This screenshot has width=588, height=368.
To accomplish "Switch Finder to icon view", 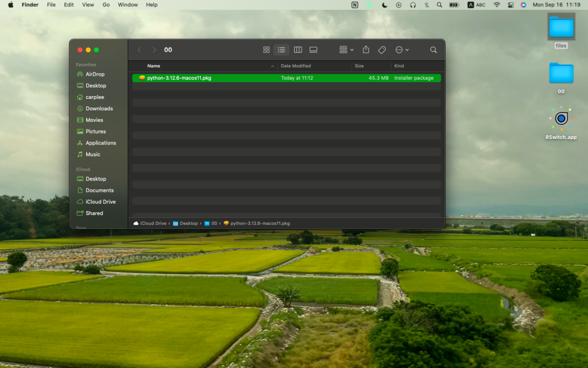I will [266, 50].
